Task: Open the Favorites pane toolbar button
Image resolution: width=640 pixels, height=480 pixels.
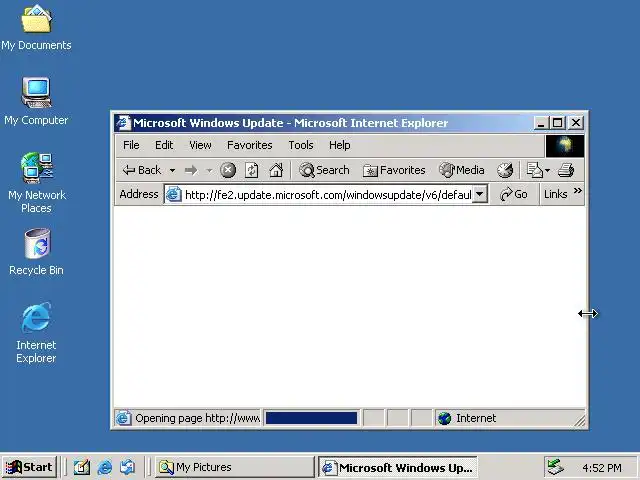Action: [394, 170]
